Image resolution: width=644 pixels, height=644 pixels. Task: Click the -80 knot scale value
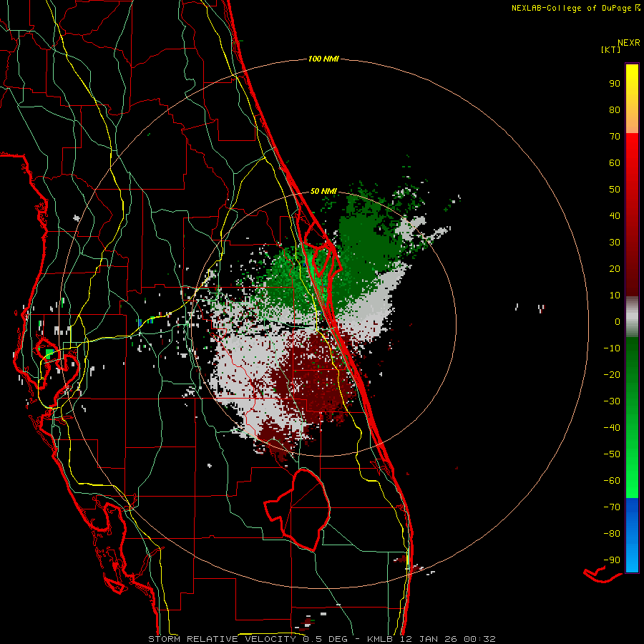pos(612,534)
